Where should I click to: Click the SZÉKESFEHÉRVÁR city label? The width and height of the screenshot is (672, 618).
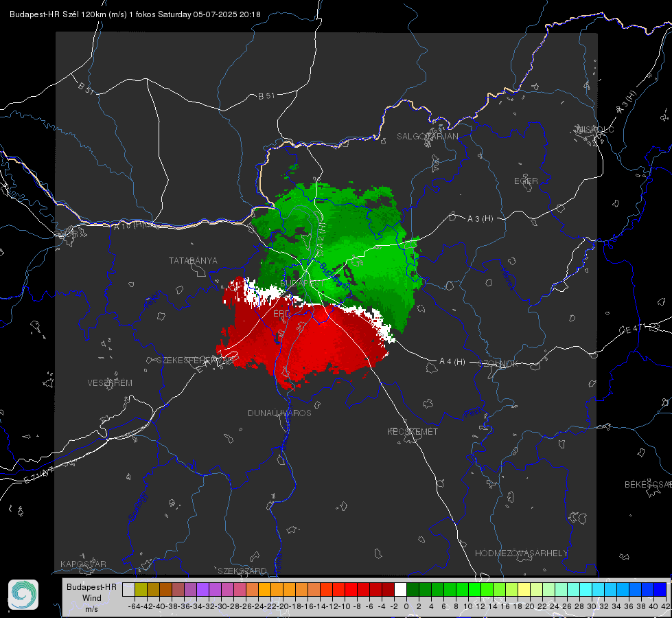[197, 360]
